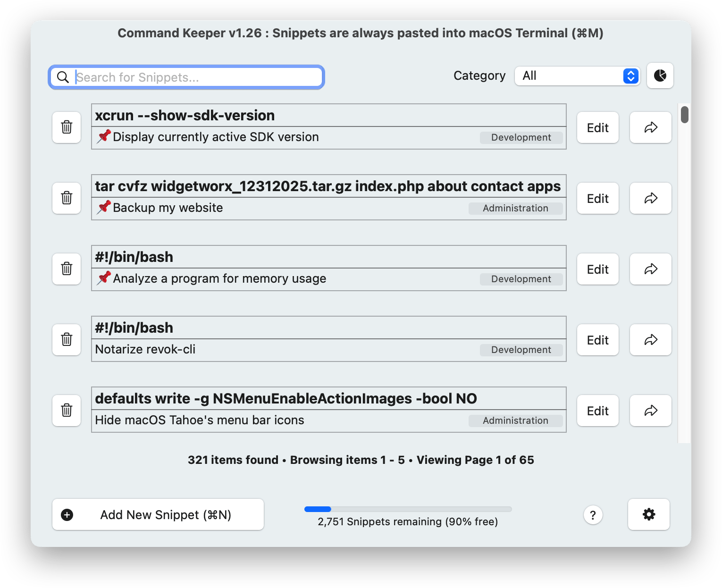The width and height of the screenshot is (722, 588).
Task: Click the snippet search field
Action: click(x=186, y=77)
